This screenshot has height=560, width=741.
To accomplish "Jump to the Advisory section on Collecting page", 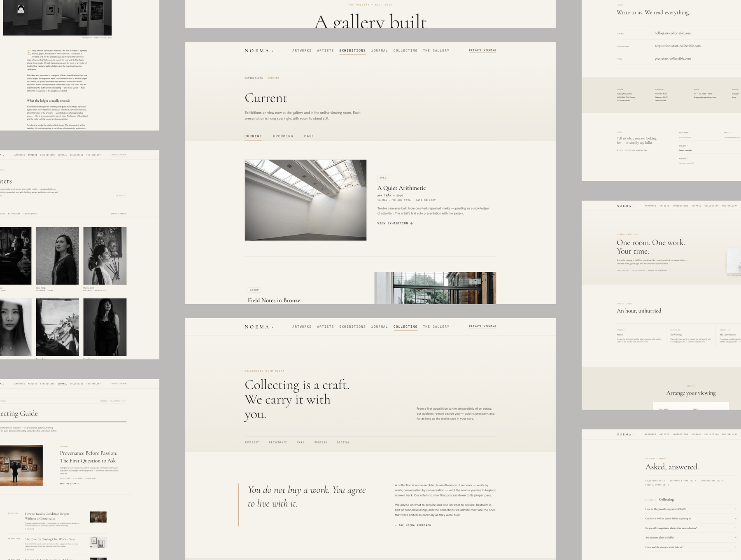I will pos(252,442).
